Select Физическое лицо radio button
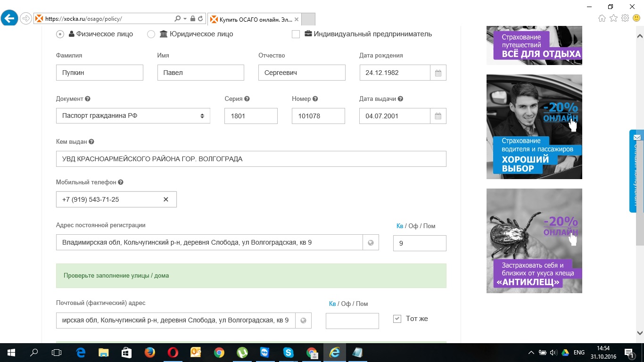Image resolution: width=644 pixels, height=362 pixels. pyautogui.click(x=60, y=34)
